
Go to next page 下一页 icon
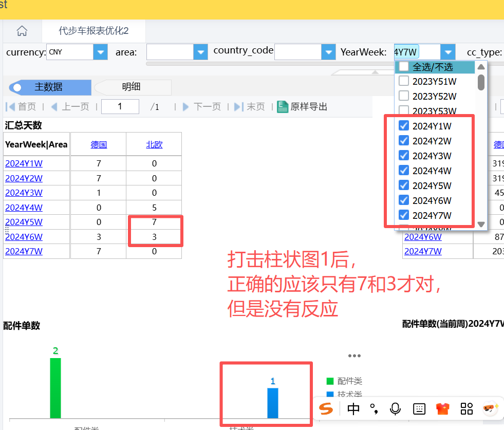[x=185, y=107]
